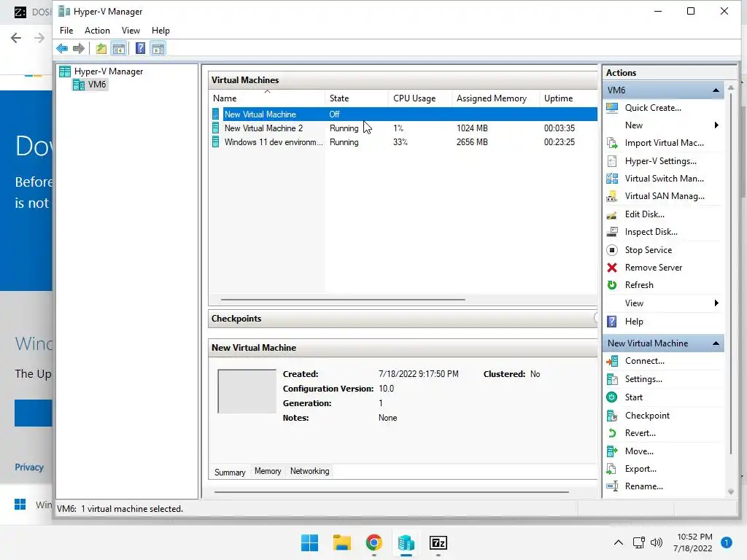Click browser back arrow behind Hyper-V window

(x=16, y=38)
